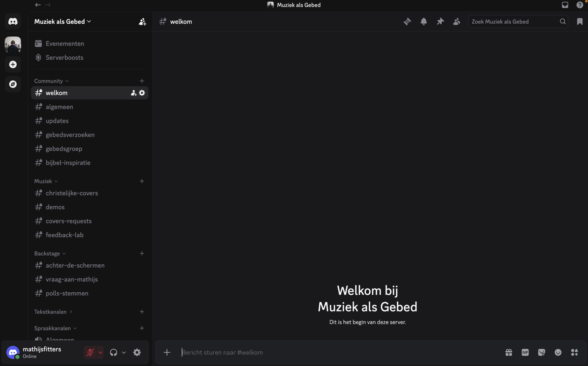Toggle member list visibility
Viewport: 588px width, 366px height.
tap(456, 22)
